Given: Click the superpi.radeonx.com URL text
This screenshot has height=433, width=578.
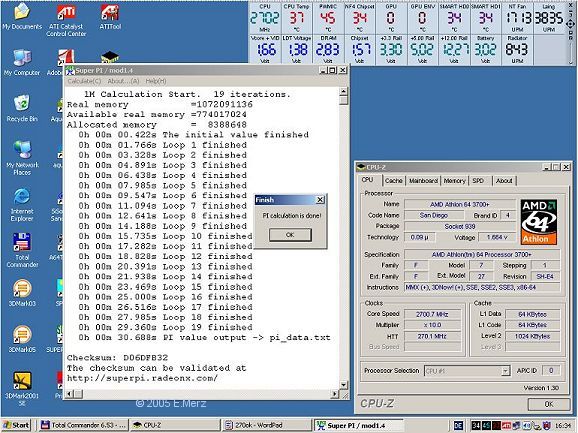Looking at the screenshot, I should [142, 378].
